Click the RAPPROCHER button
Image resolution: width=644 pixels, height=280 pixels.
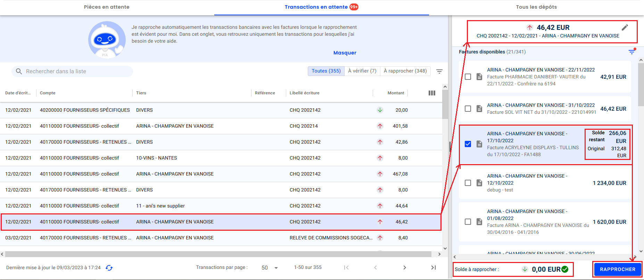point(618,269)
